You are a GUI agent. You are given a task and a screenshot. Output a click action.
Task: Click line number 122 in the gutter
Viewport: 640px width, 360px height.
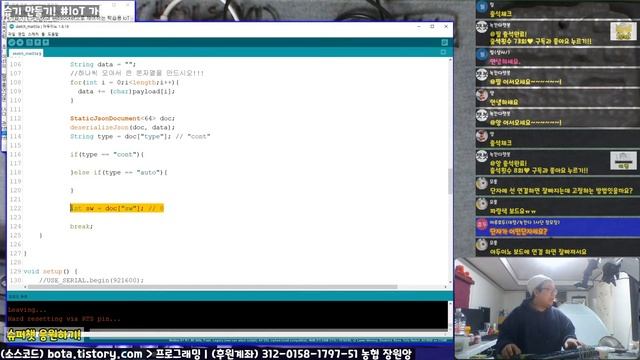tap(15, 208)
